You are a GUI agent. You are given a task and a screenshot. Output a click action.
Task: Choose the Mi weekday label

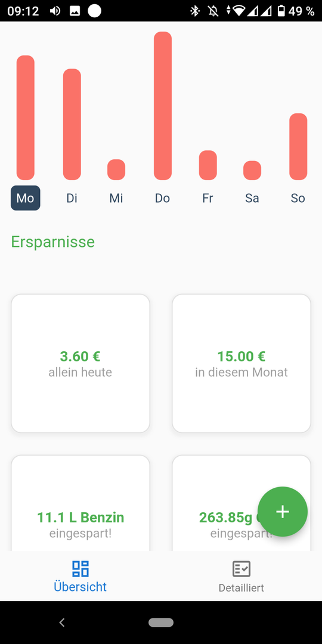(x=116, y=198)
